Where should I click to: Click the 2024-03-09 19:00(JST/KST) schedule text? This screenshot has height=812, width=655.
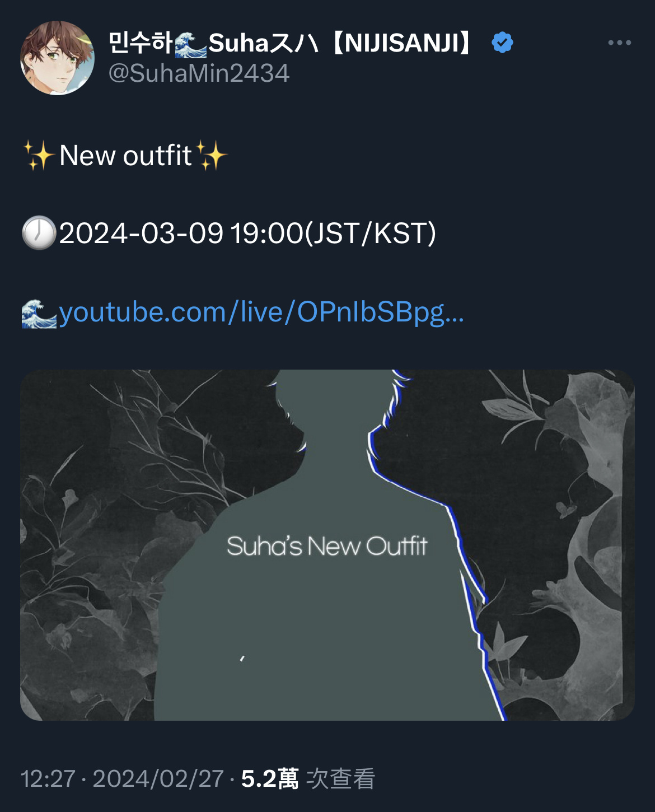point(247,233)
